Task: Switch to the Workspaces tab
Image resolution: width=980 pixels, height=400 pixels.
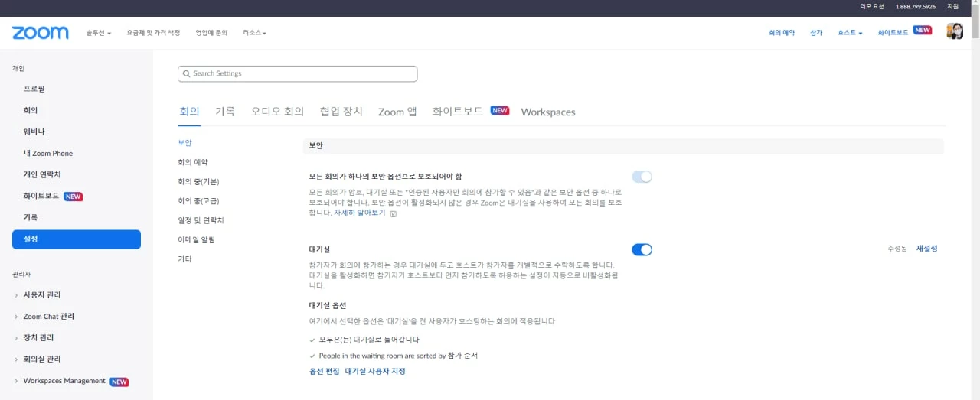Action: point(548,112)
